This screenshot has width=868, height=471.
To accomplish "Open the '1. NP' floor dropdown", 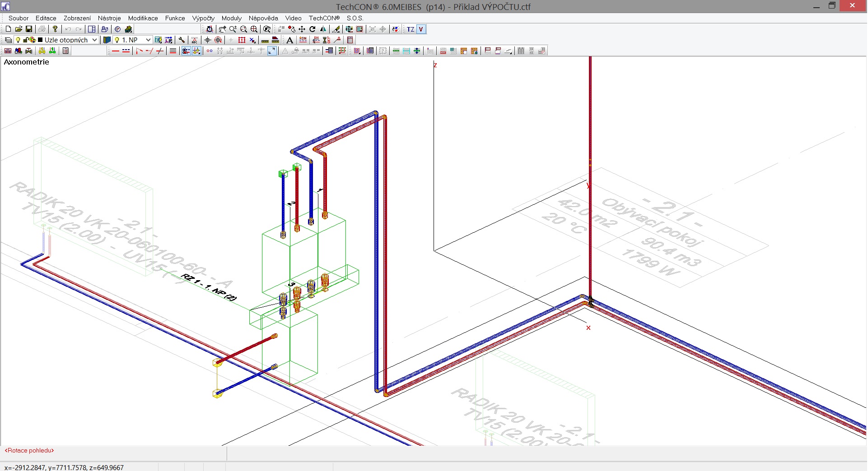I will [148, 40].
